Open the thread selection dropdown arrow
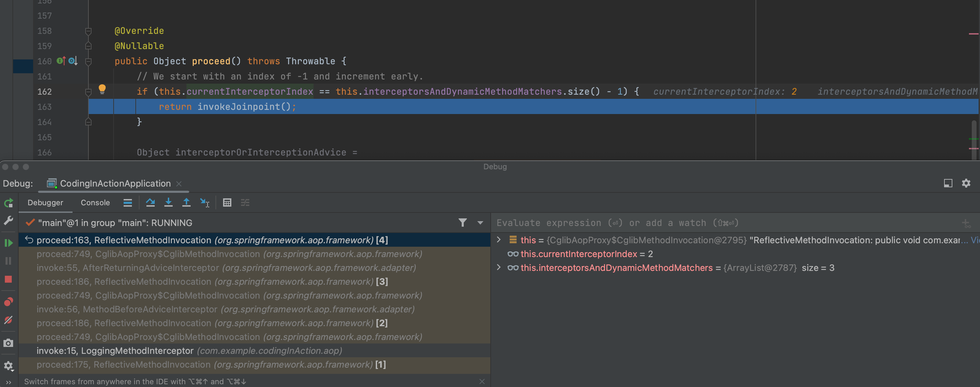Viewport: 980px width, 387px height. click(480, 223)
